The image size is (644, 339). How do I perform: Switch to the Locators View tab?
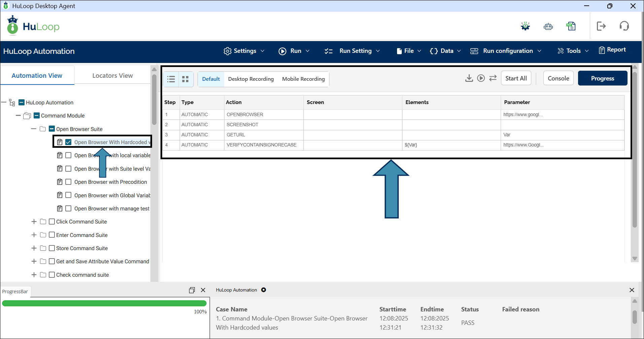point(112,76)
